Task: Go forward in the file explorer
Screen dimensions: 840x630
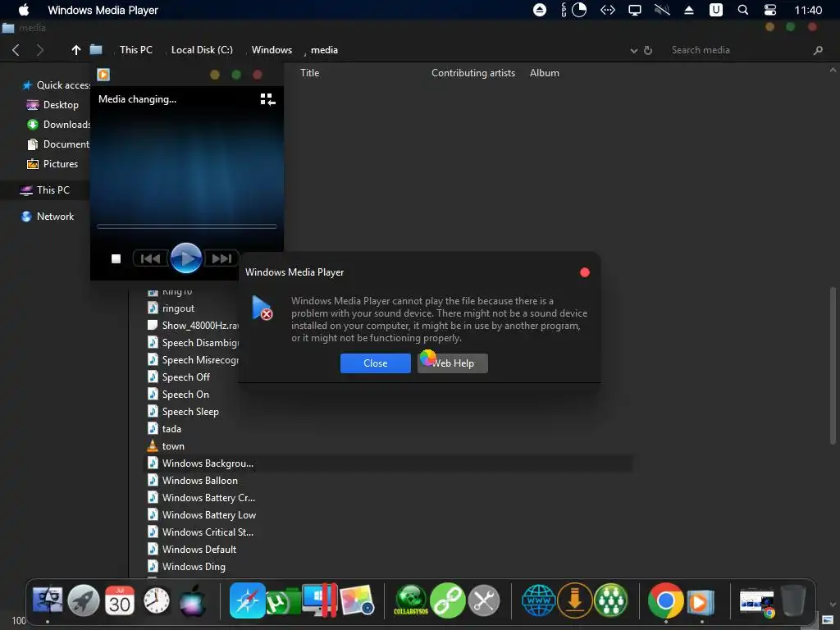Action: click(39, 50)
